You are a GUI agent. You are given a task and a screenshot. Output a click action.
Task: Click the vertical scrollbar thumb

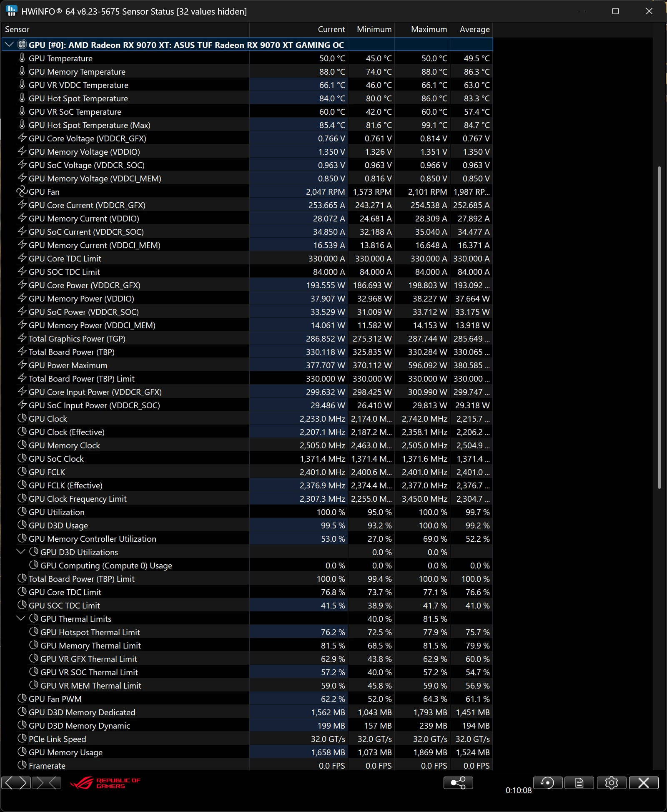pyautogui.click(x=659, y=327)
